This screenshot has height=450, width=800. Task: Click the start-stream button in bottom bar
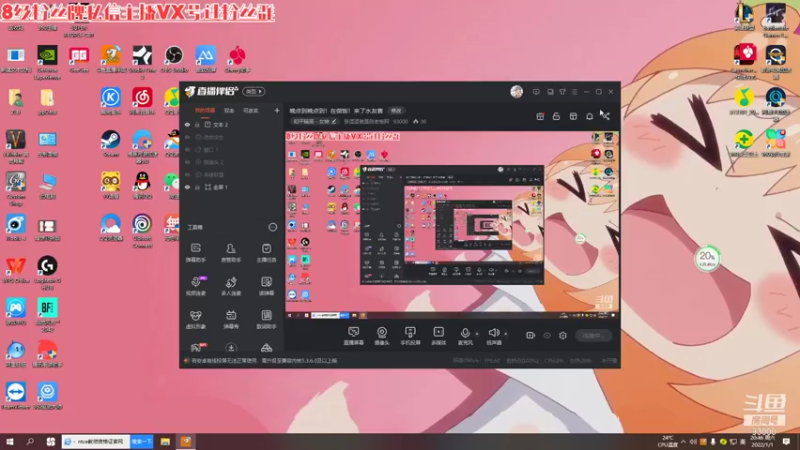coord(593,335)
